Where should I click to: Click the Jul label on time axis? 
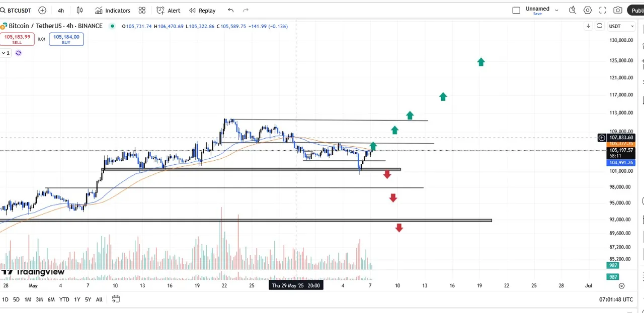(x=588, y=286)
